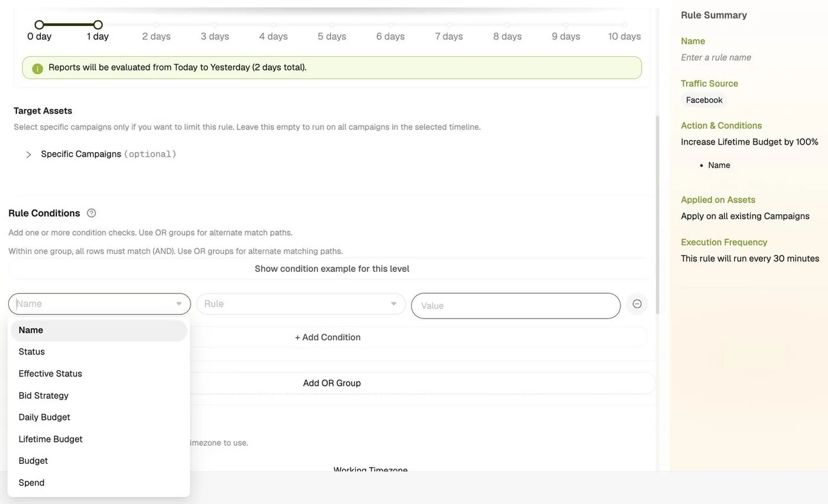Image resolution: width=828 pixels, height=504 pixels.
Task: Pick Spend from the dropdown list
Action: [99, 483]
